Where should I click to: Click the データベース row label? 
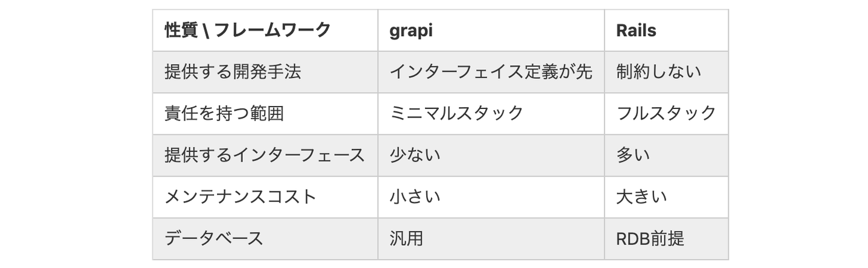point(214,238)
